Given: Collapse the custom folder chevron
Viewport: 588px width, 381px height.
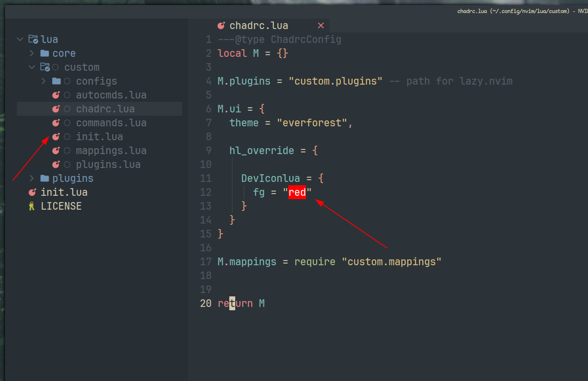Looking at the screenshot, I should click(32, 67).
